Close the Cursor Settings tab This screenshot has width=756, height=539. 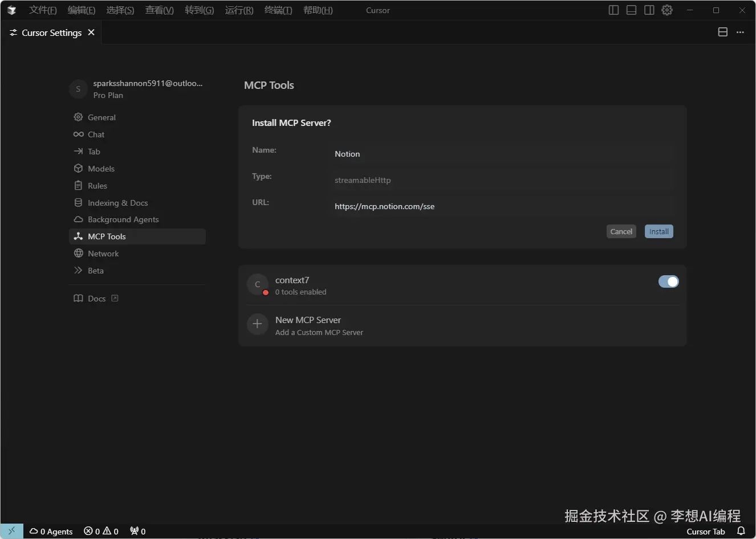click(91, 32)
